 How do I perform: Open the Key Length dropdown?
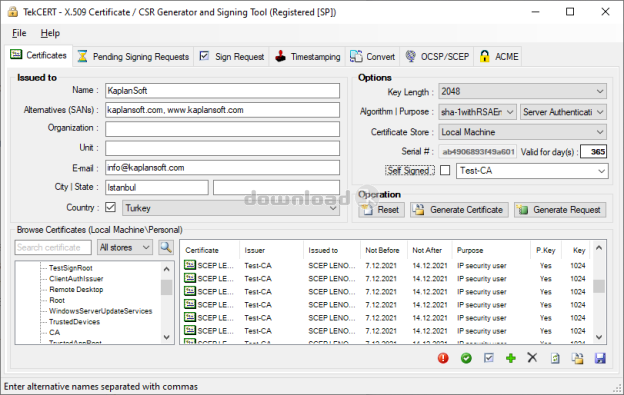(523, 91)
